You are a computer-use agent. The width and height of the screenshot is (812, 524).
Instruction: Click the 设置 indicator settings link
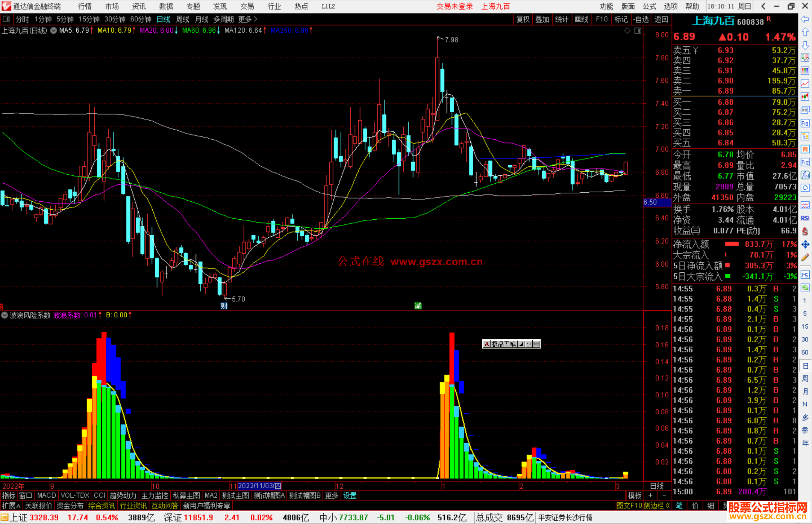(x=350, y=495)
